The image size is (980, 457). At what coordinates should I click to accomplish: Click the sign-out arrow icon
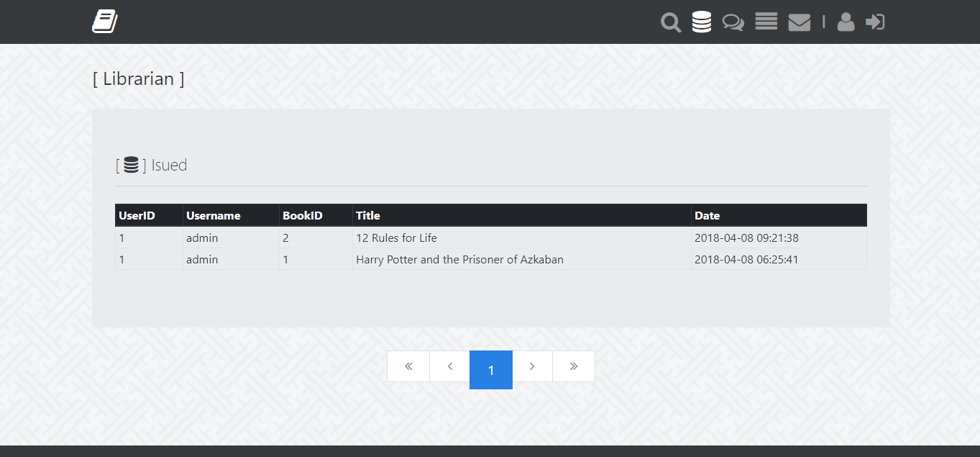click(x=875, y=22)
